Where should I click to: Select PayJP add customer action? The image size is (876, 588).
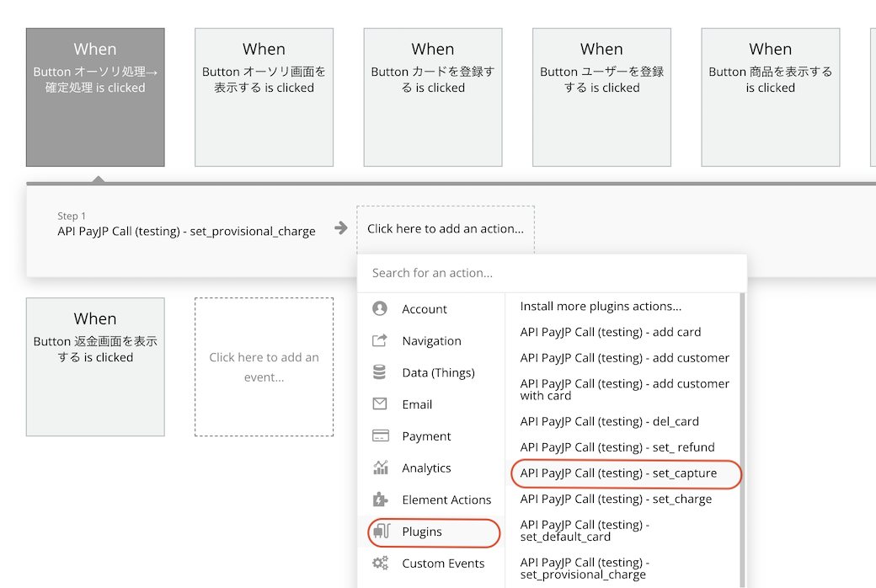pos(625,358)
